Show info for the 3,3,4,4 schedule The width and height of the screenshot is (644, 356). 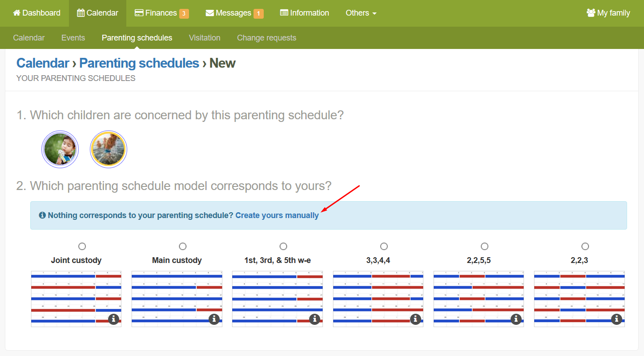[415, 319]
